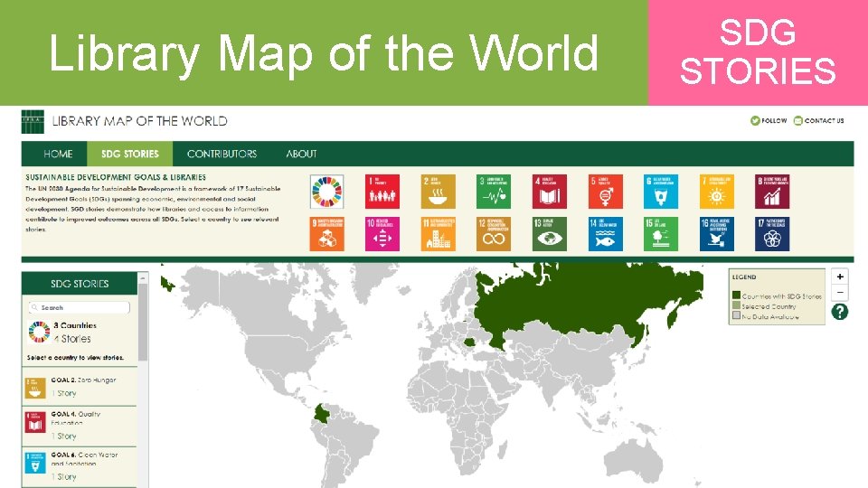Open the ABOUT tab
868x488 pixels.
point(302,154)
